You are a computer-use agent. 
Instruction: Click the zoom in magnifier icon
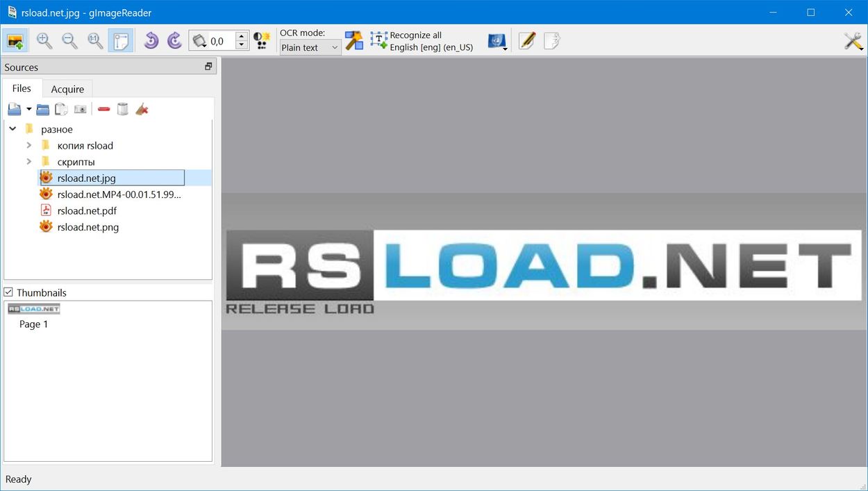click(44, 41)
